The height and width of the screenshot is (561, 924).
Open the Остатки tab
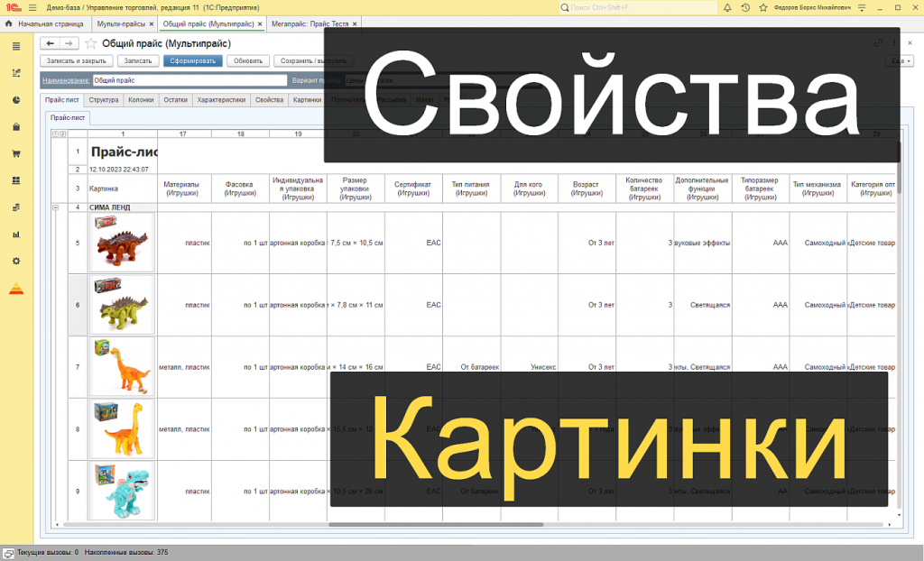(x=176, y=100)
